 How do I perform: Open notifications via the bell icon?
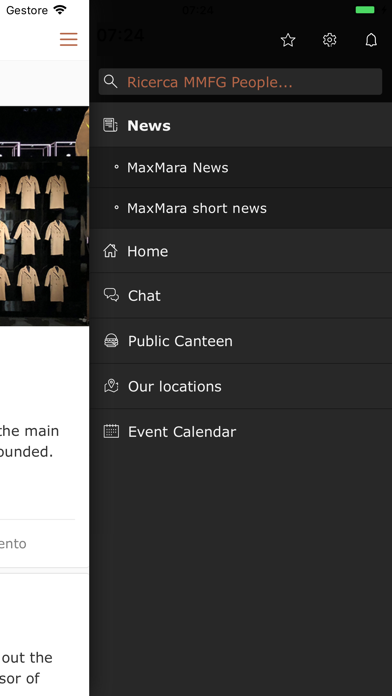371,40
